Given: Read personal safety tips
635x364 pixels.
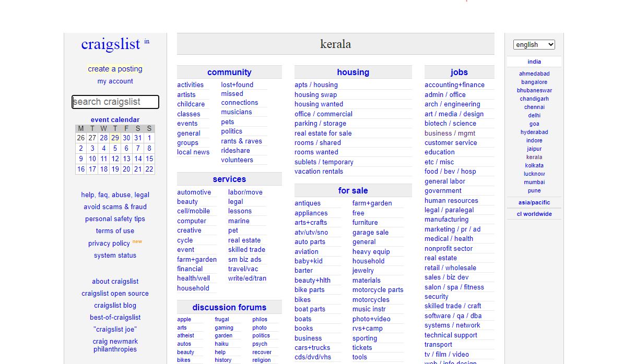Looking at the screenshot, I should click(115, 219).
